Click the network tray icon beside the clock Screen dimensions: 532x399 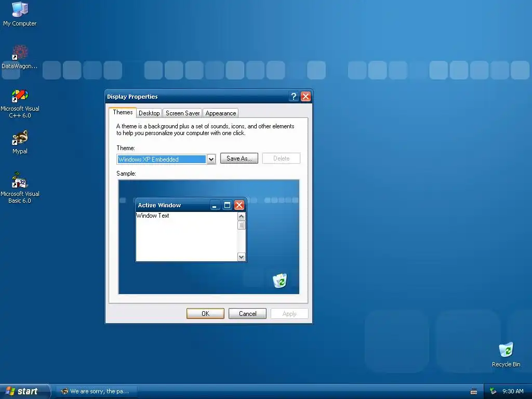click(493, 392)
